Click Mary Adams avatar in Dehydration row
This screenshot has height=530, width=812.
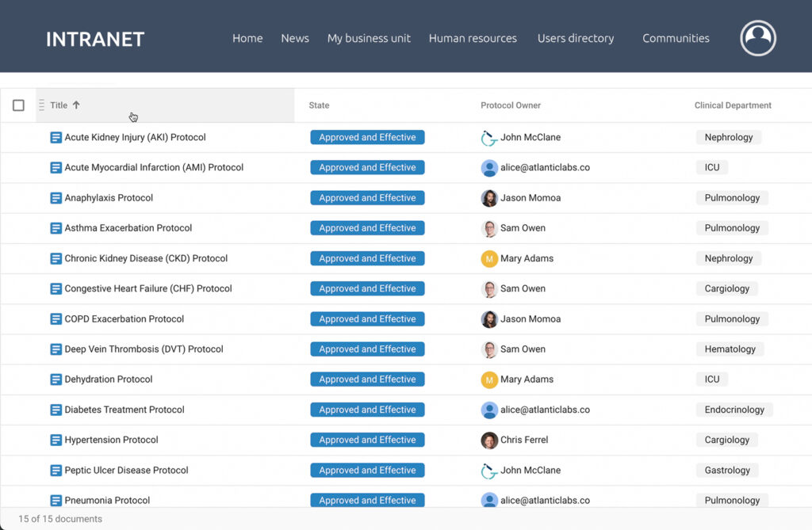(488, 379)
